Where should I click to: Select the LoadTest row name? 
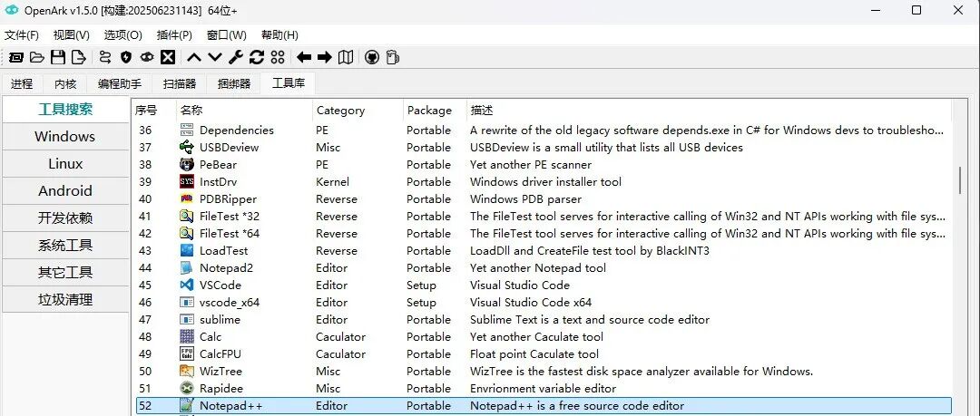pyautogui.click(x=223, y=250)
